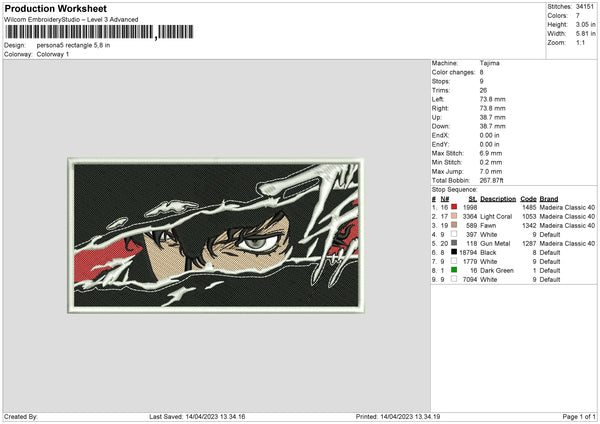The image size is (600, 424).
Task: Click the Brand column header
Action: (x=549, y=199)
